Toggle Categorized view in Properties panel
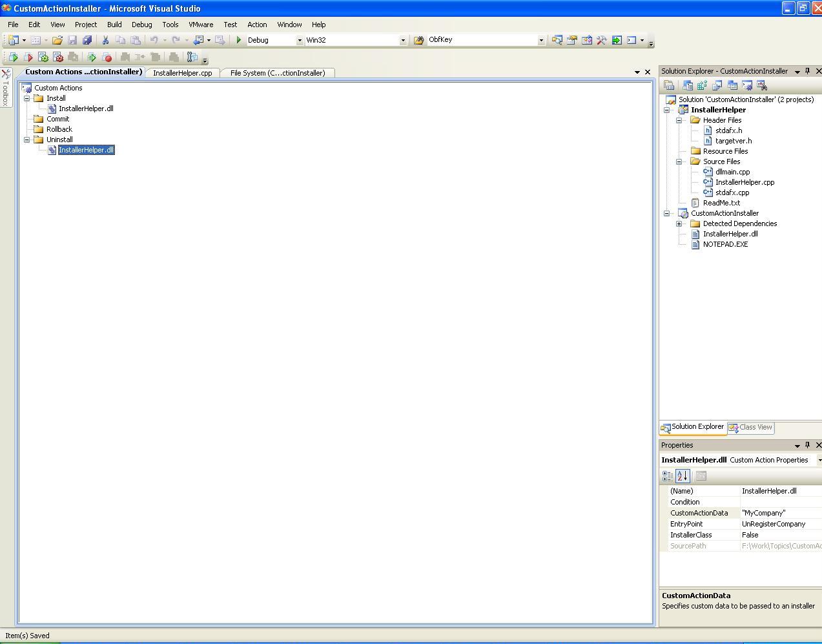The width and height of the screenshot is (822, 644). tap(668, 476)
